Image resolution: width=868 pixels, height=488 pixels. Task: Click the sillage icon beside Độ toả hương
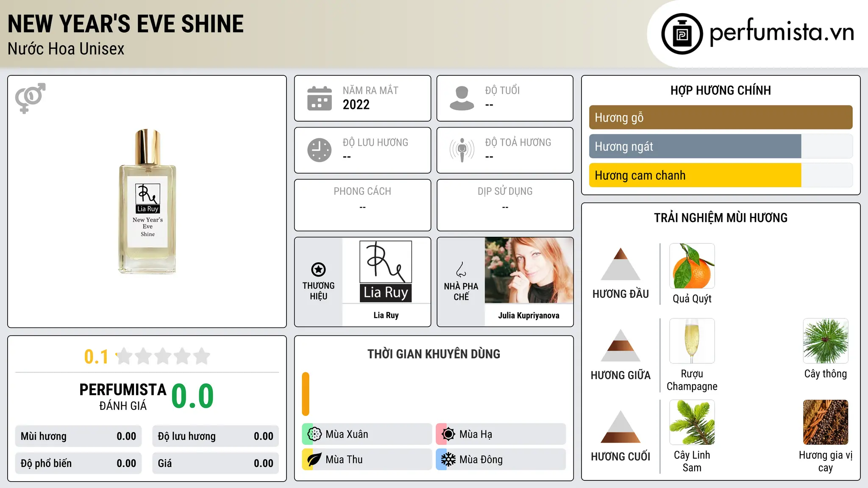tap(462, 150)
